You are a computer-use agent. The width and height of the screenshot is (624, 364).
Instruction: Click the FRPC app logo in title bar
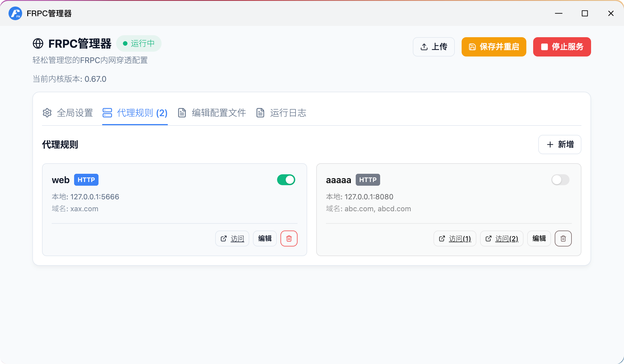click(15, 13)
